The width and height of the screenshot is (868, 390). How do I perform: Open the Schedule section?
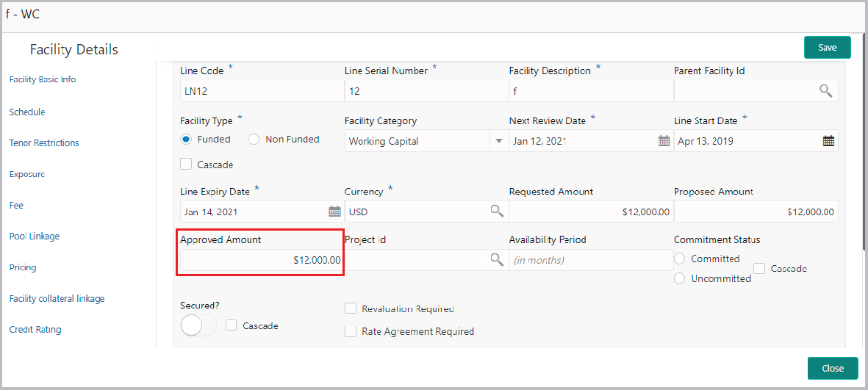pyautogui.click(x=27, y=112)
